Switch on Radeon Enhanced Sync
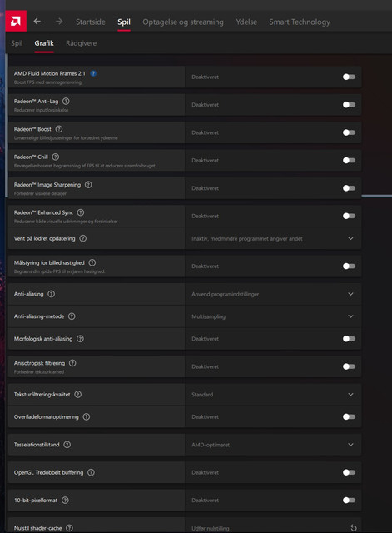The image size is (392, 533). [x=349, y=216]
